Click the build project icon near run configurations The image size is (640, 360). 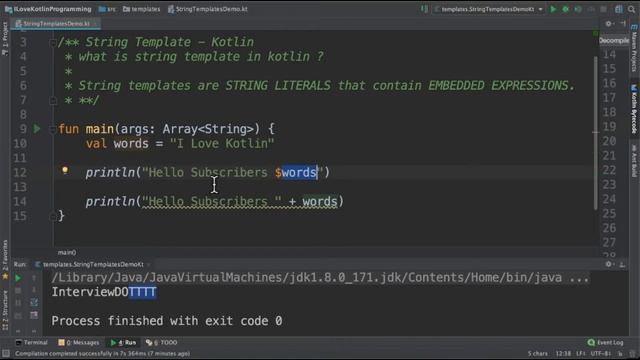click(424, 9)
